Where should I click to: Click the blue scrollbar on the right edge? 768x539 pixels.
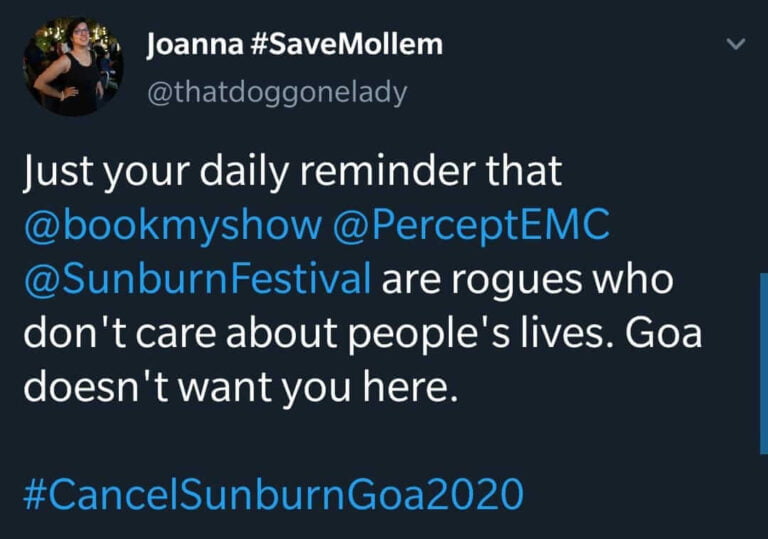(x=763, y=363)
